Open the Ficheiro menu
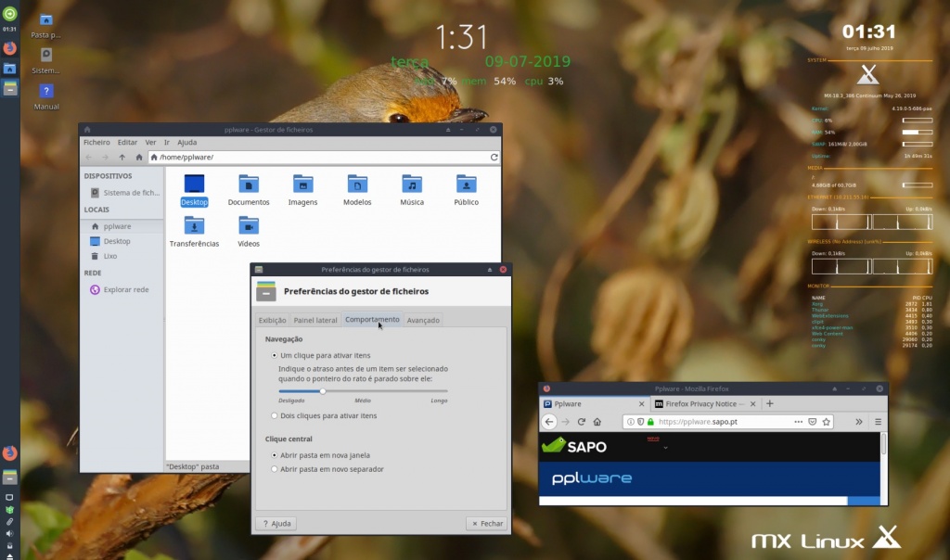 tap(96, 142)
